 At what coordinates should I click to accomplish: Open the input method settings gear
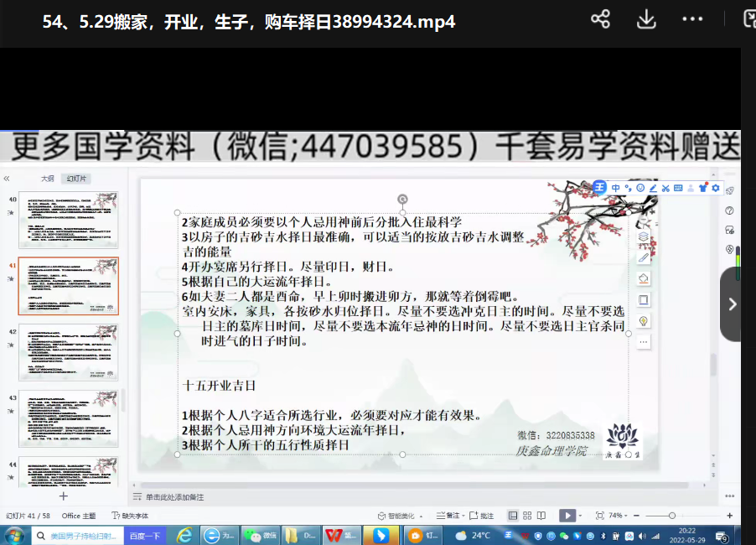pyautogui.click(x=716, y=188)
